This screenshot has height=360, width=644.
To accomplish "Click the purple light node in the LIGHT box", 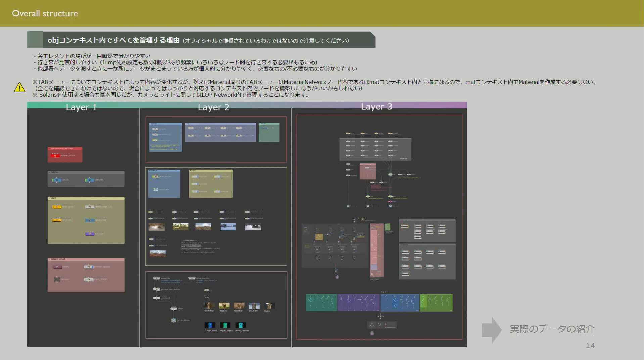I will coord(90,234).
